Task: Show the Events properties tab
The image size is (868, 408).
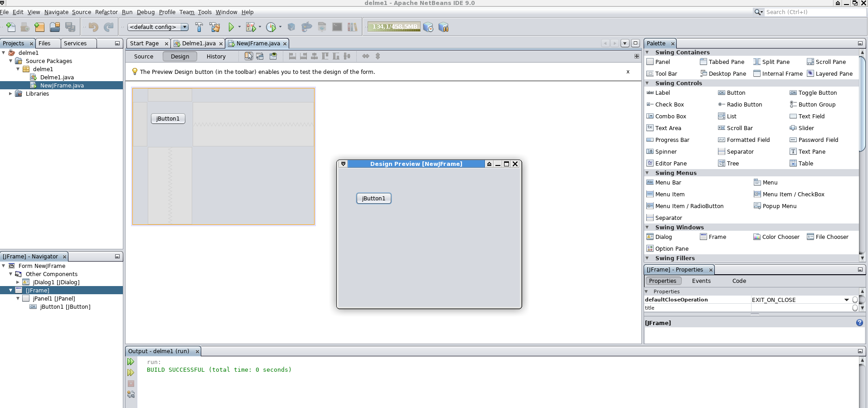Action: [x=701, y=281]
